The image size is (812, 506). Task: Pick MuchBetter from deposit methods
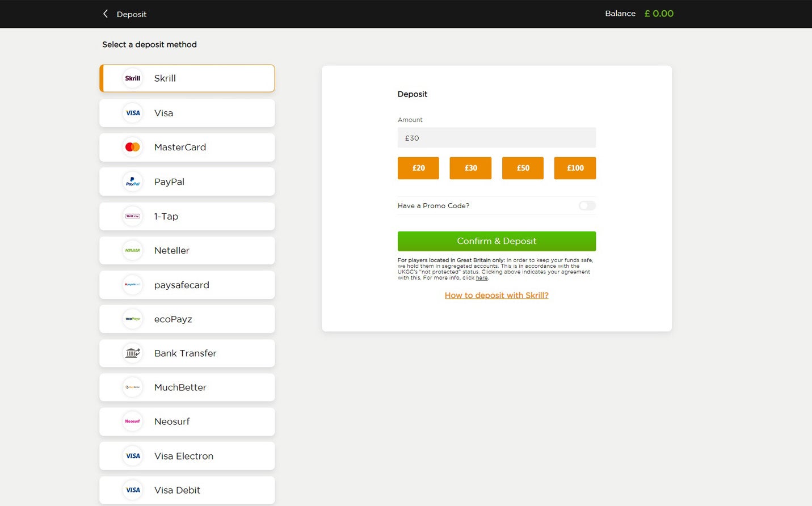pos(187,387)
